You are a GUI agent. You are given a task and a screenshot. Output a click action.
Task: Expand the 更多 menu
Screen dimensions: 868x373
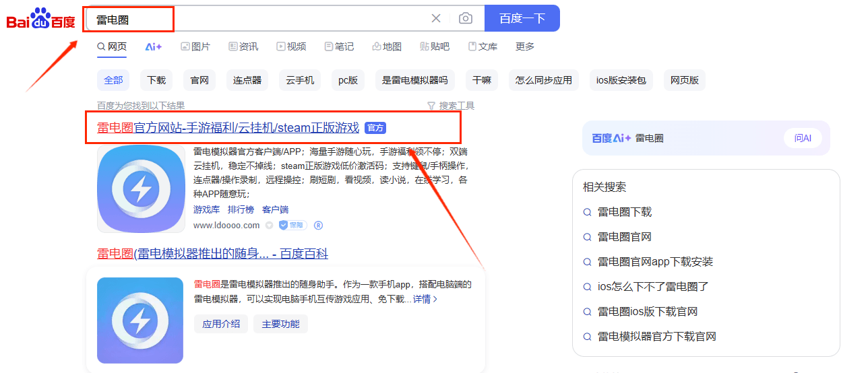pos(525,46)
